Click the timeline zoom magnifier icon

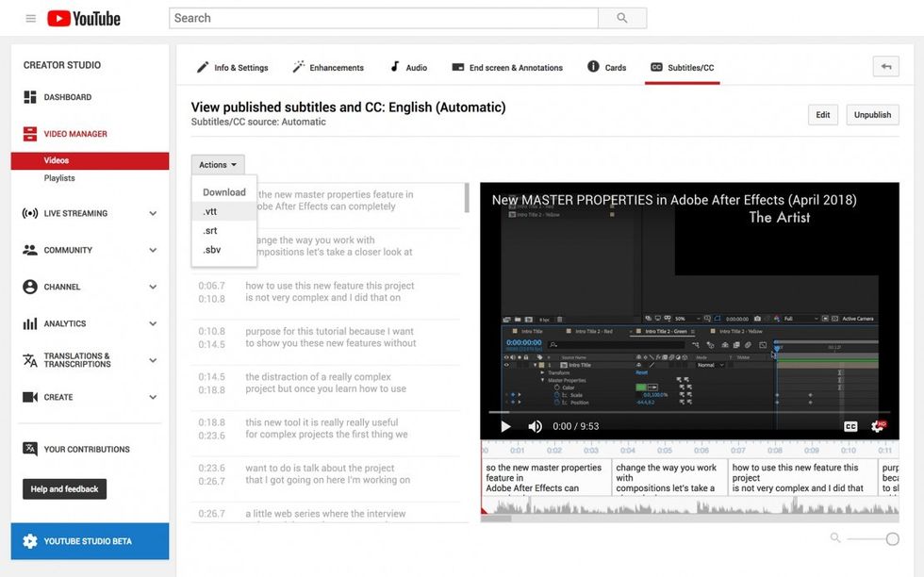tap(835, 537)
